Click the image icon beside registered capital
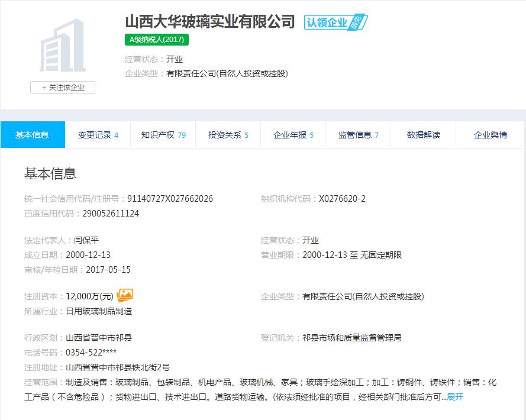This screenshot has height=420, width=526. pyautogui.click(x=125, y=295)
